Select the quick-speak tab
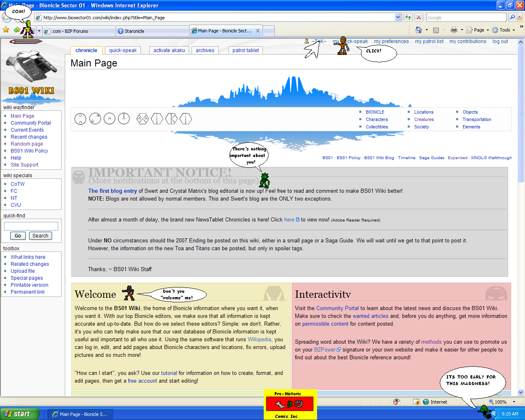This screenshot has width=525, height=420. pos(122,50)
